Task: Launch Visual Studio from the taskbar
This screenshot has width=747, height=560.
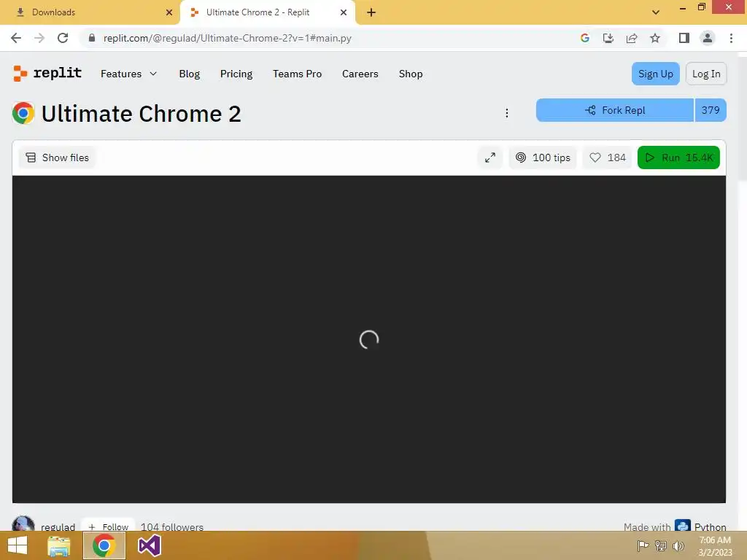Action: click(x=149, y=545)
